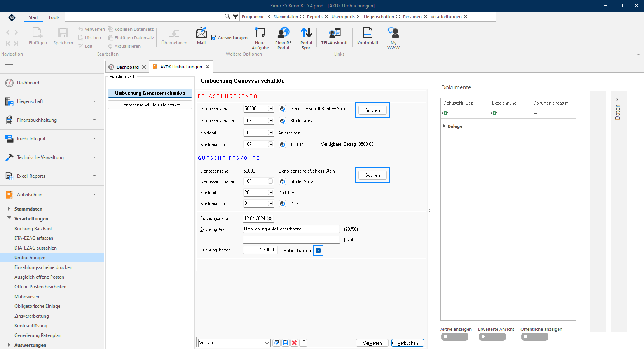
Task: Toggle Öffentliche anzeigen switch
Action: tap(535, 337)
